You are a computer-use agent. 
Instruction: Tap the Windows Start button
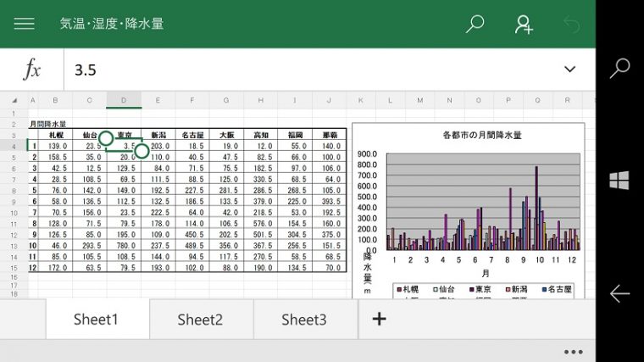(x=619, y=181)
